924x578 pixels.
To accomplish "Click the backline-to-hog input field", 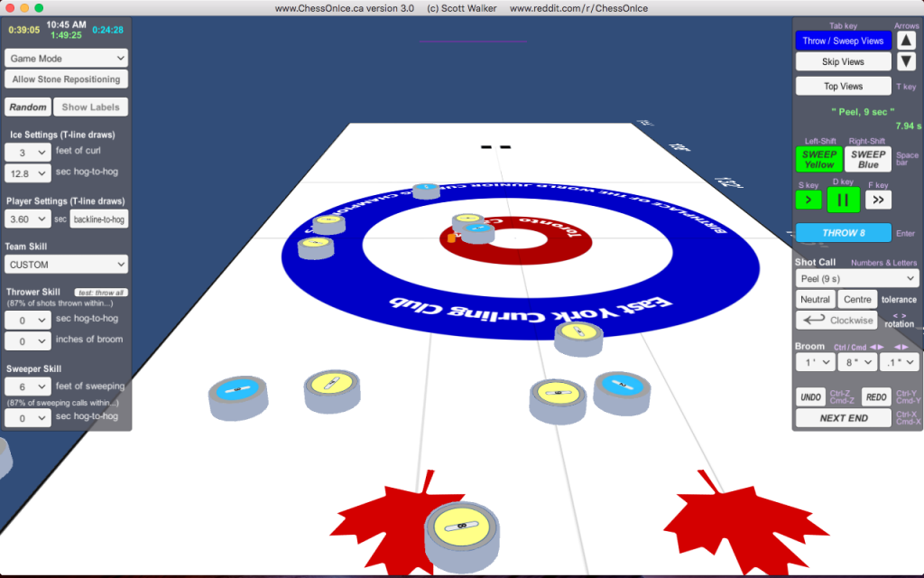I will click(x=98, y=219).
